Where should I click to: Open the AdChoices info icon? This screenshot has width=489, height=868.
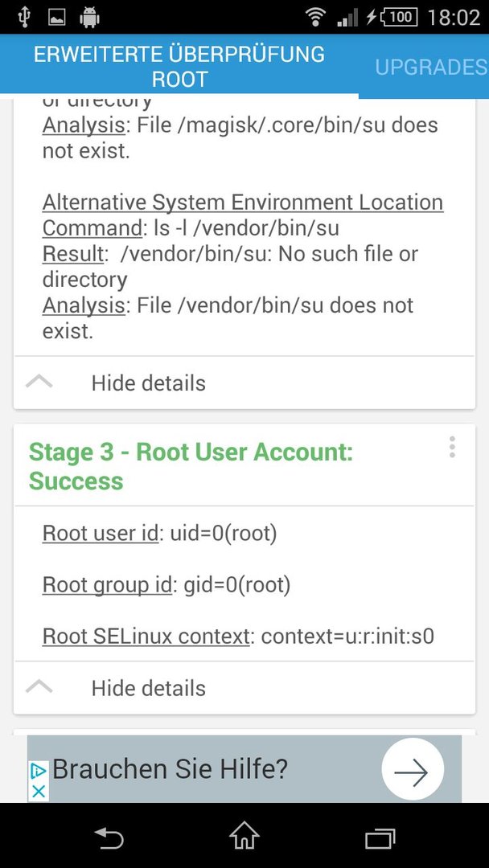pos(39,771)
